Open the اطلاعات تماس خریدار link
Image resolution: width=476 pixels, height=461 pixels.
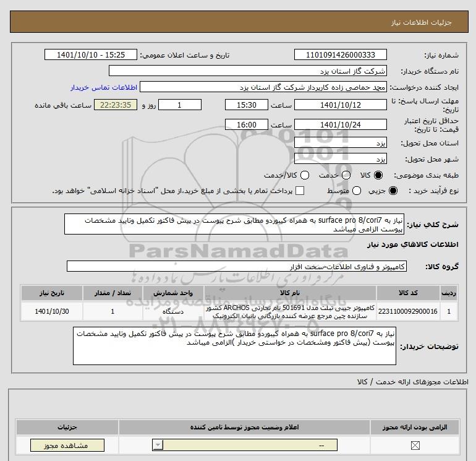104,87
